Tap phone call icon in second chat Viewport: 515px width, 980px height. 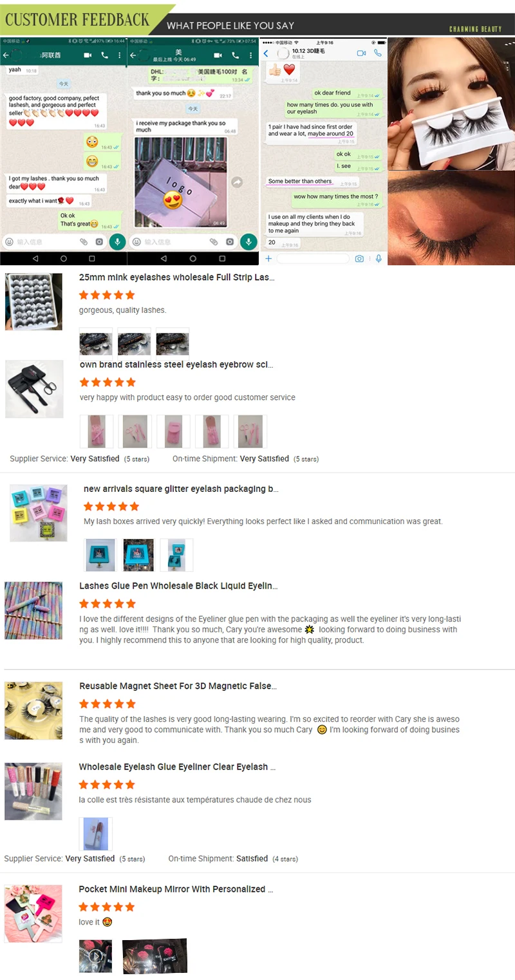[x=236, y=55]
